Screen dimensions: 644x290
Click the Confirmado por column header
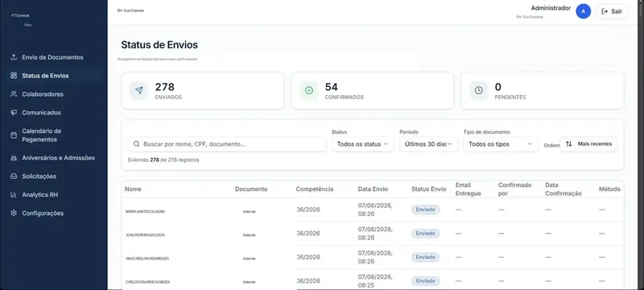coord(514,189)
